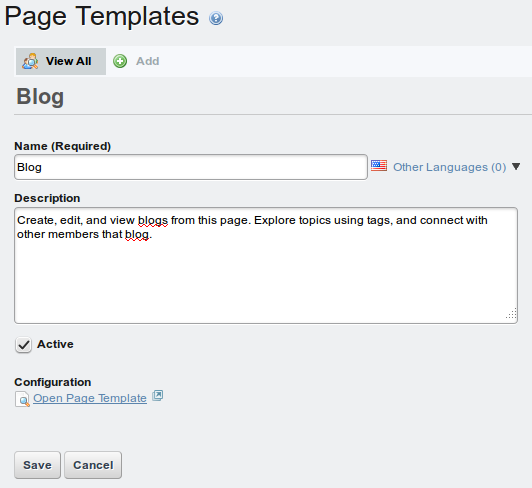Click the US flag language icon
Image resolution: width=532 pixels, height=488 pixels.
click(x=379, y=166)
